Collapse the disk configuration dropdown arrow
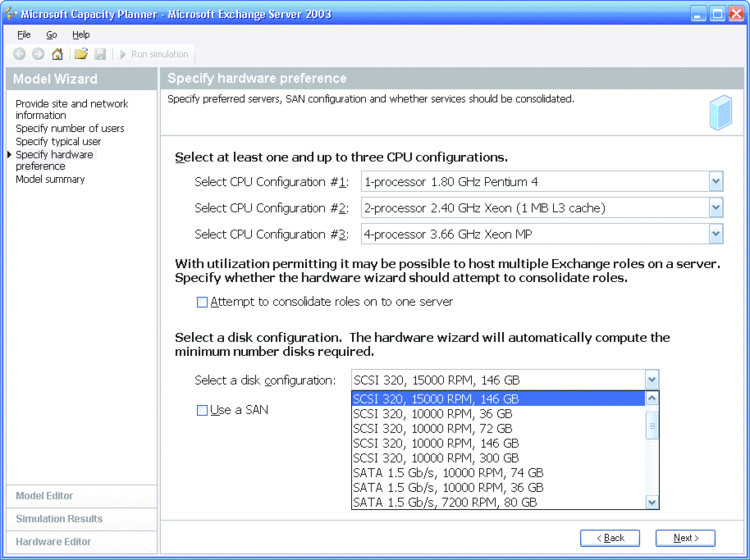The width and height of the screenshot is (750, 560). [652, 380]
